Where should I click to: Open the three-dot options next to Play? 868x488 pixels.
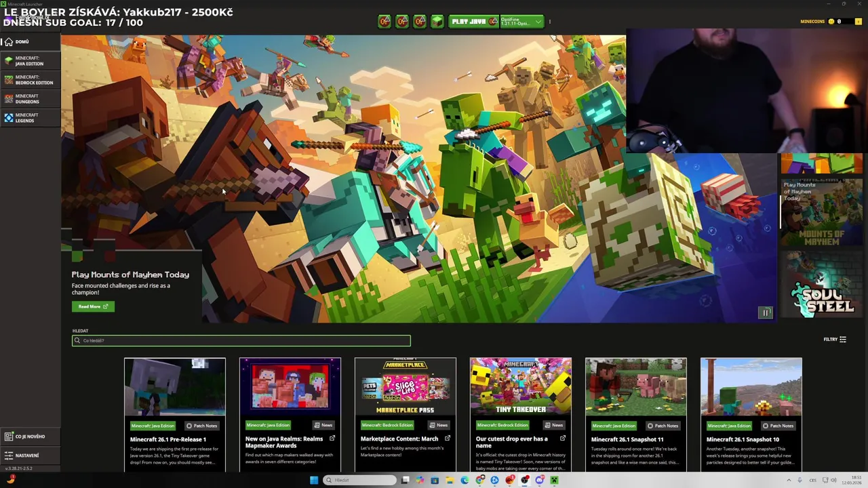[x=550, y=22]
